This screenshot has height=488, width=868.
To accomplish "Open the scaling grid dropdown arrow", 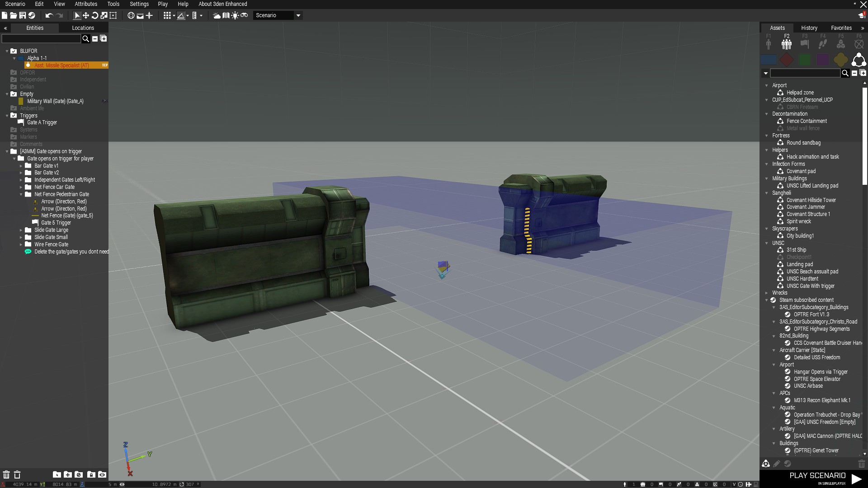I will (201, 15).
